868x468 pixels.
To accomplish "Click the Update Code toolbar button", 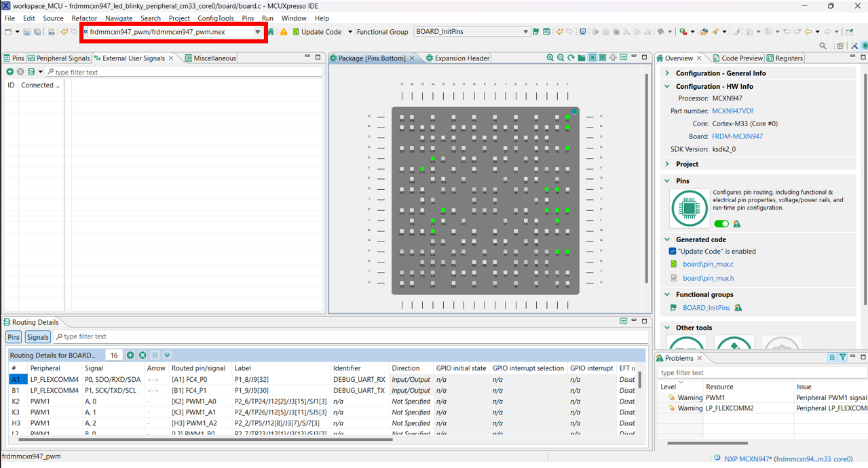I will pyautogui.click(x=317, y=32).
